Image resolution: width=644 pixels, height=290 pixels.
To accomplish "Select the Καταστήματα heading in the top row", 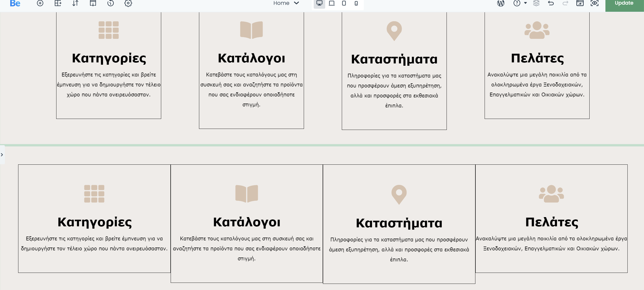I will (394, 59).
